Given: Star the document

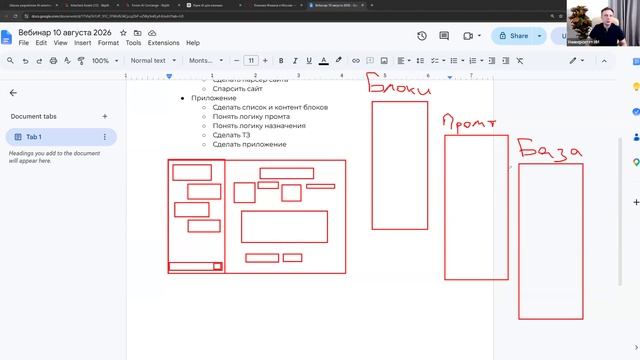Looking at the screenshot, I should coord(123,33).
